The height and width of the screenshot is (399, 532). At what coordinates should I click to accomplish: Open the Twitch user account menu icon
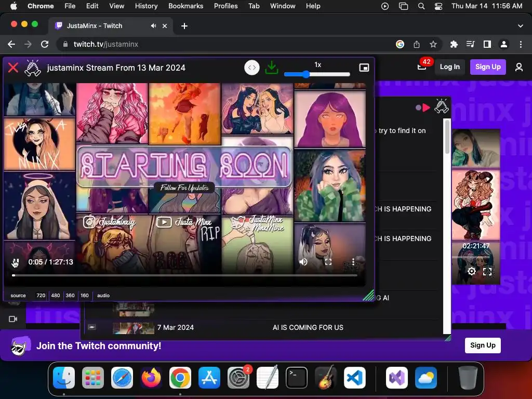[x=519, y=67]
